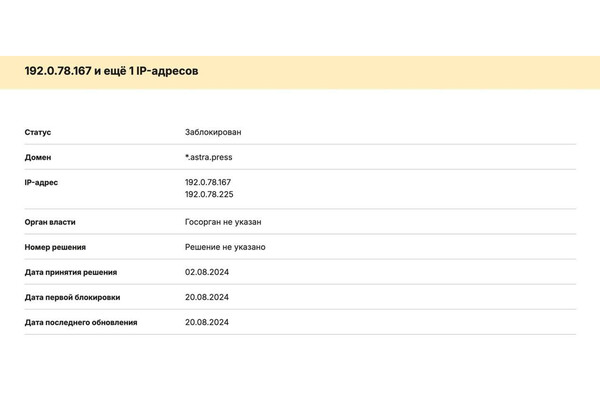The image size is (600, 400).
Task: Click the 'Решение не указано' value
Action: (x=225, y=247)
